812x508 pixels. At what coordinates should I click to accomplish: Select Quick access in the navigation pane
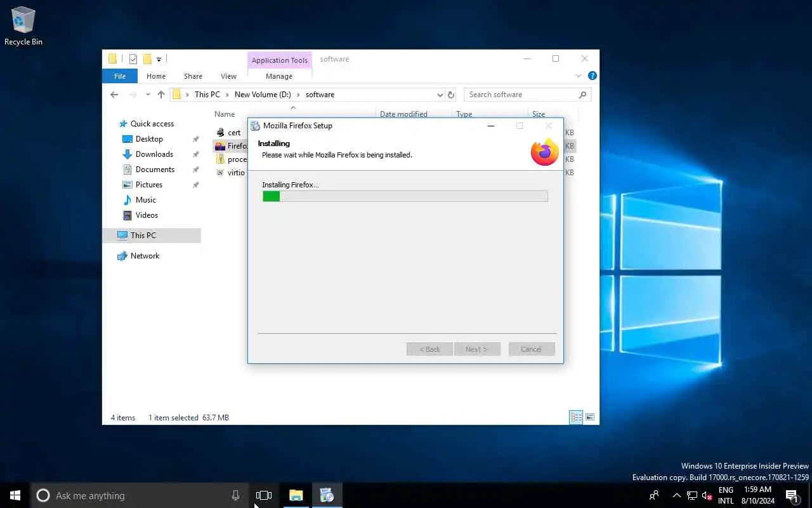click(152, 124)
